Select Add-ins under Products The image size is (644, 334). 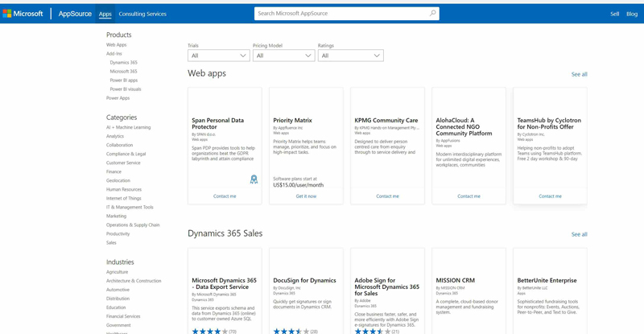tap(114, 54)
